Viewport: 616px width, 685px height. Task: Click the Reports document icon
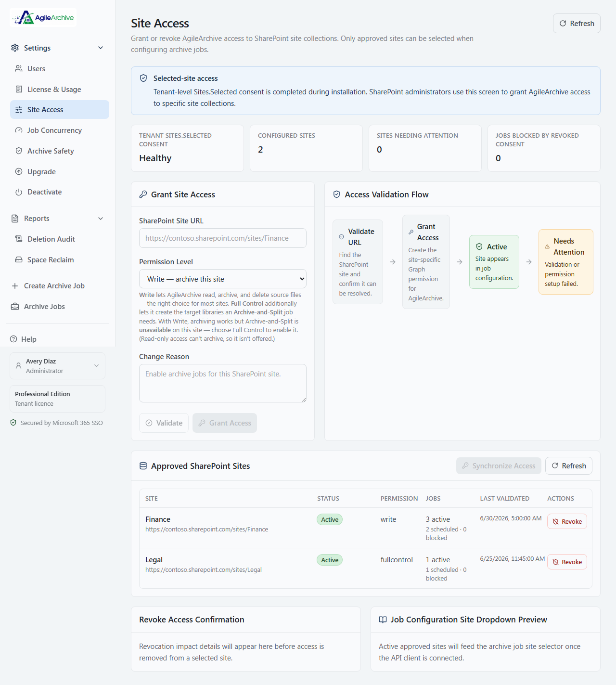coord(15,219)
